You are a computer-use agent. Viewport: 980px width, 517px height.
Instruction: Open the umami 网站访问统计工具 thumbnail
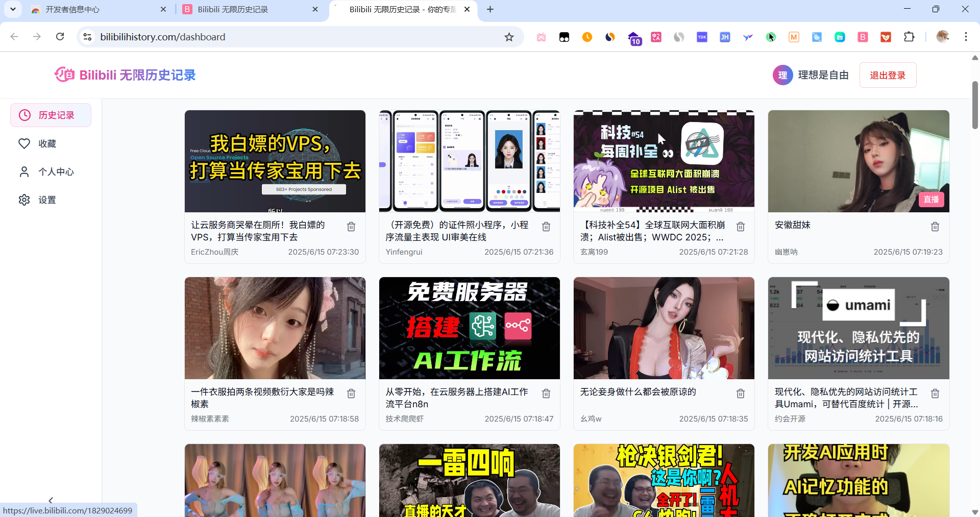[859, 328]
